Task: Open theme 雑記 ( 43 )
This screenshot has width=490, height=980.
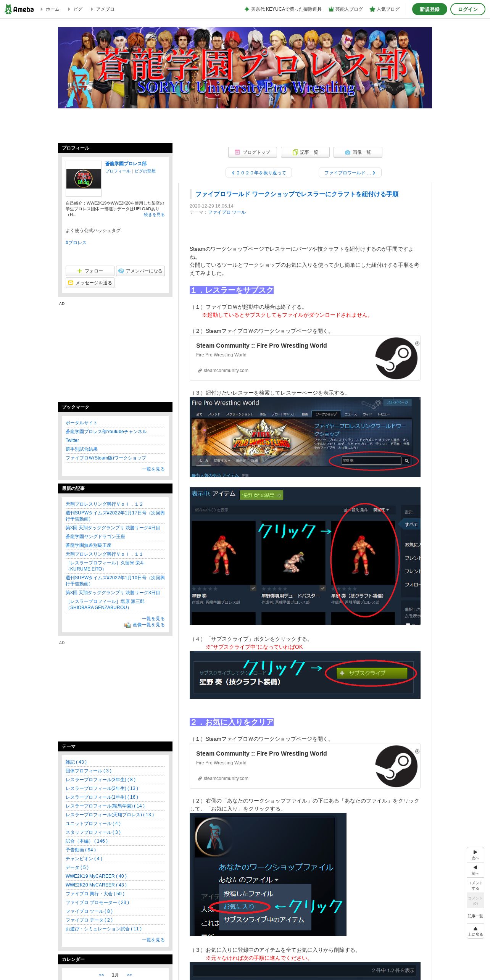Action: point(76,762)
